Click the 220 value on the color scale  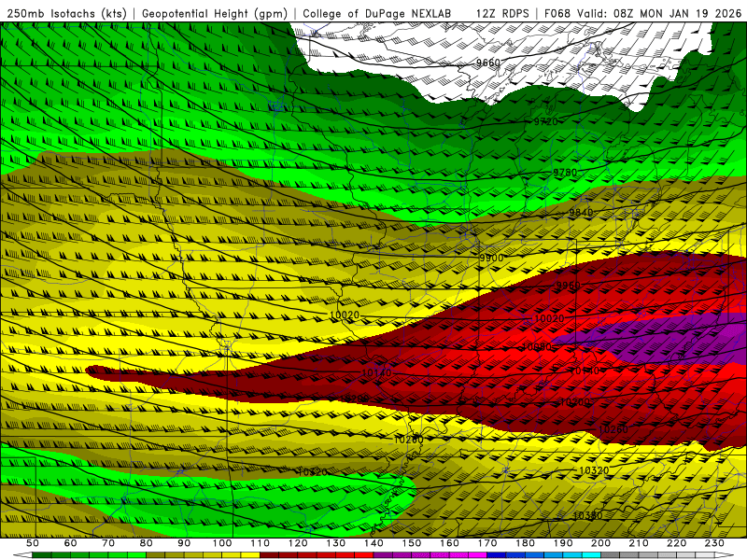pos(676,543)
